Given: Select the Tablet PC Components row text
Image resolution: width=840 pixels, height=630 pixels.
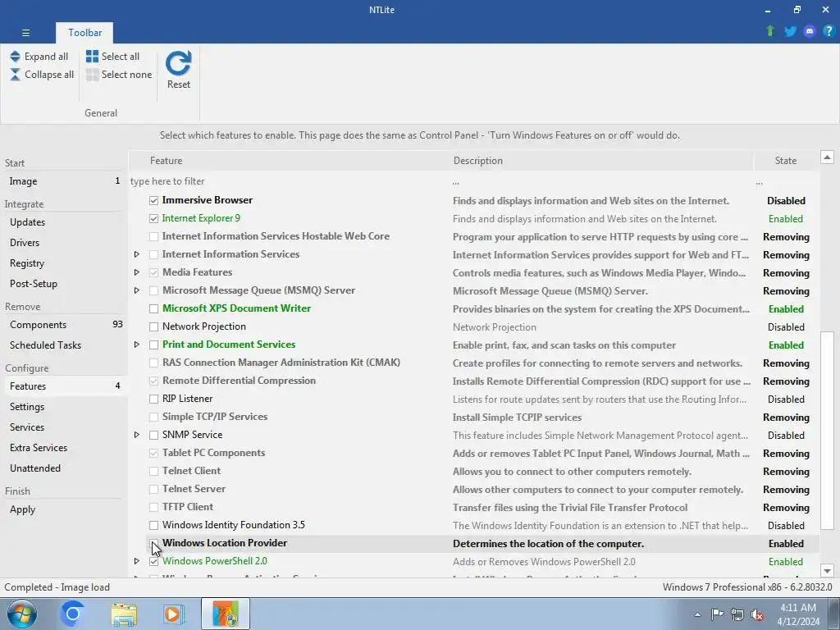Looking at the screenshot, I should (213, 453).
